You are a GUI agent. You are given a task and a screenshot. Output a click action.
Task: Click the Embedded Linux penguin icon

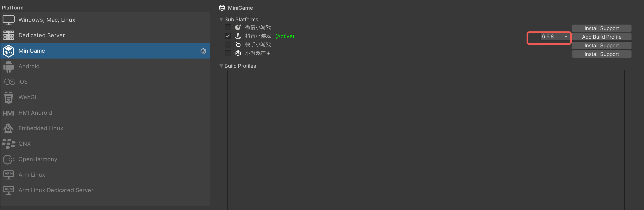[x=9, y=128]
